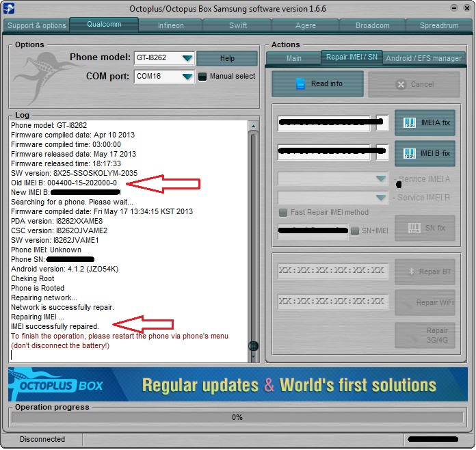
Task: Click the Bluetooth icon on Repair BT
Action: (x=411, y=272)
